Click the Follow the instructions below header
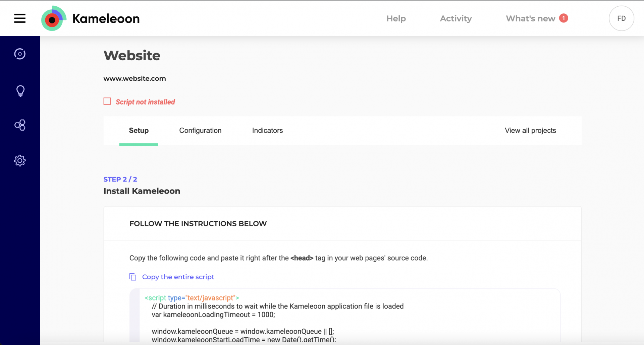644x345 pixels. click(x=198, y=224)
